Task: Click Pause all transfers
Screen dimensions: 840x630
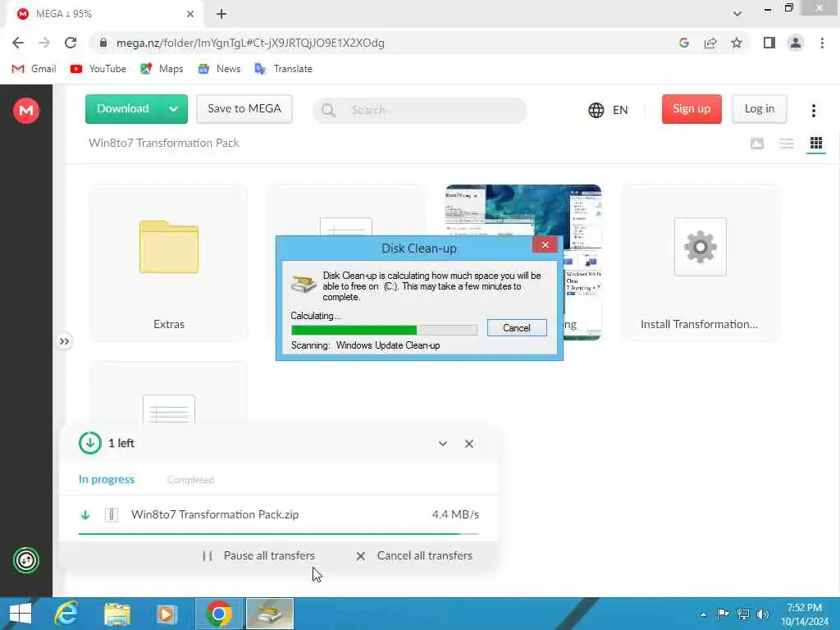Action: [x=258, y=555]
